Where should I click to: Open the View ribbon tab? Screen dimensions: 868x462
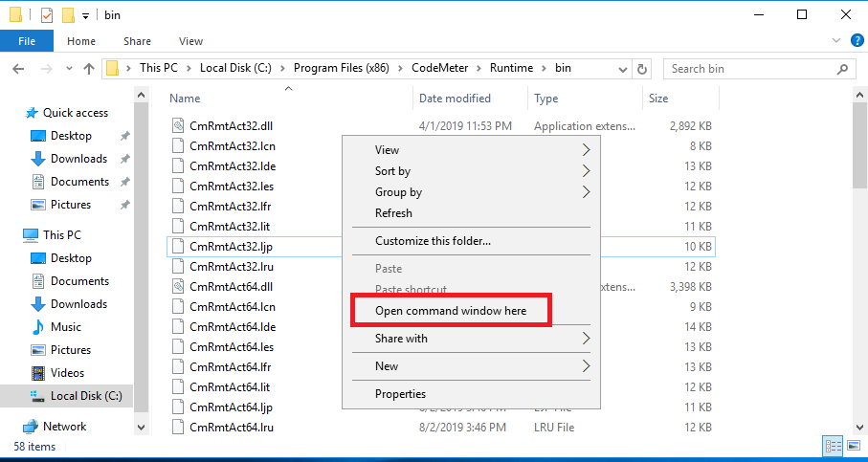point(191,41)
